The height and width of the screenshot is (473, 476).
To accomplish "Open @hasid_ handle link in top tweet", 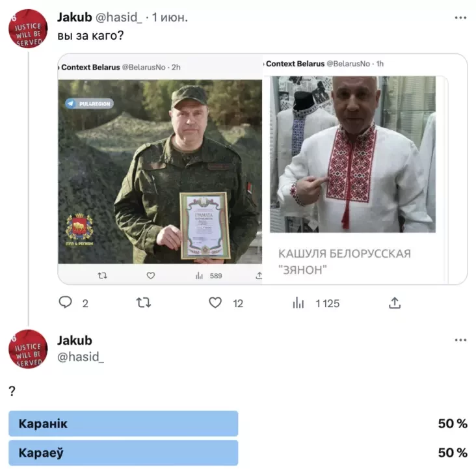I will (119, 18).
